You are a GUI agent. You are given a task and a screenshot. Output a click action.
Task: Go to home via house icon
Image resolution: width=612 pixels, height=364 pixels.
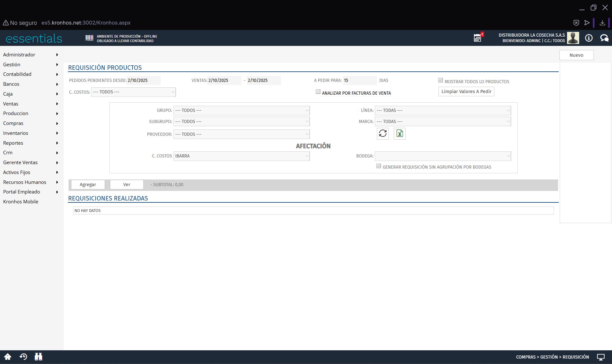[x=8, y=357]
